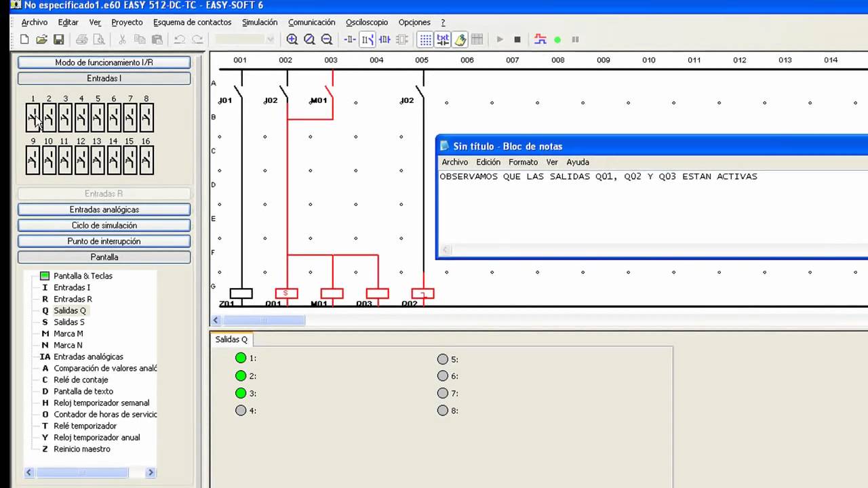Click output Q1 green indicator
Screen dimensions: 868x488
pyautogui.click(x=241, y=358)
